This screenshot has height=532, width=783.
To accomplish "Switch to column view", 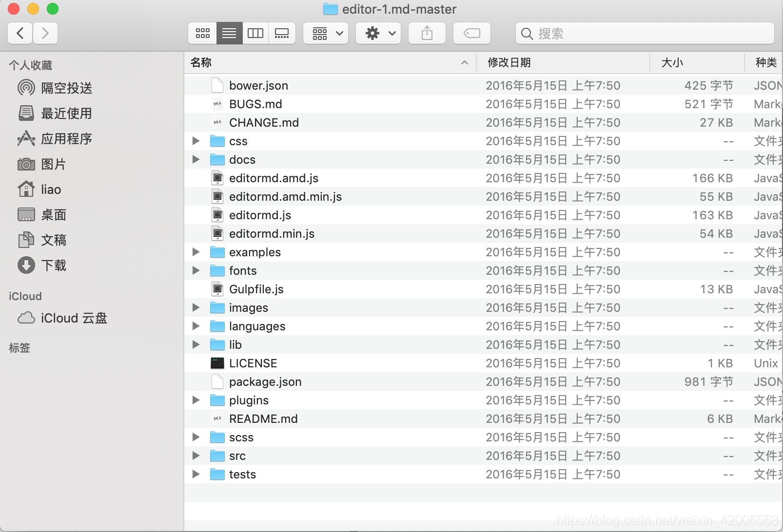I will tap(255, 33).
